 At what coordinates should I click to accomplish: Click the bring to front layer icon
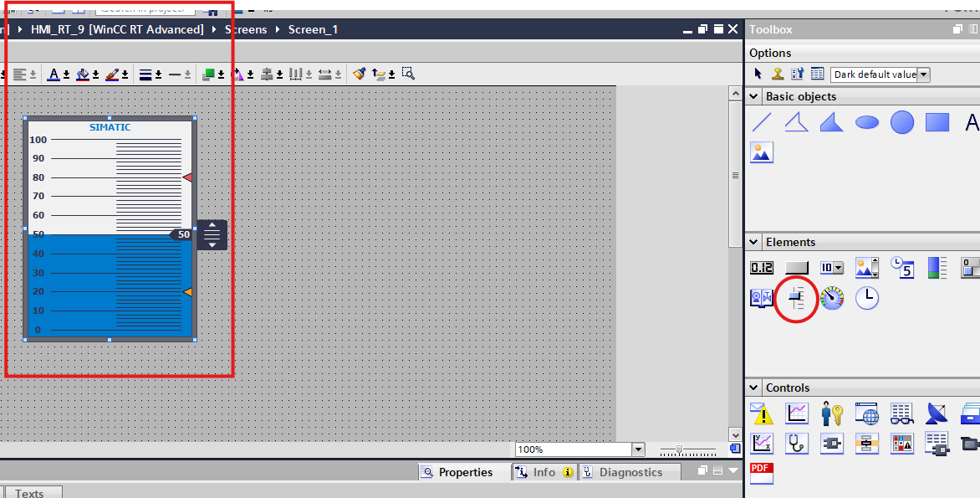208,74
